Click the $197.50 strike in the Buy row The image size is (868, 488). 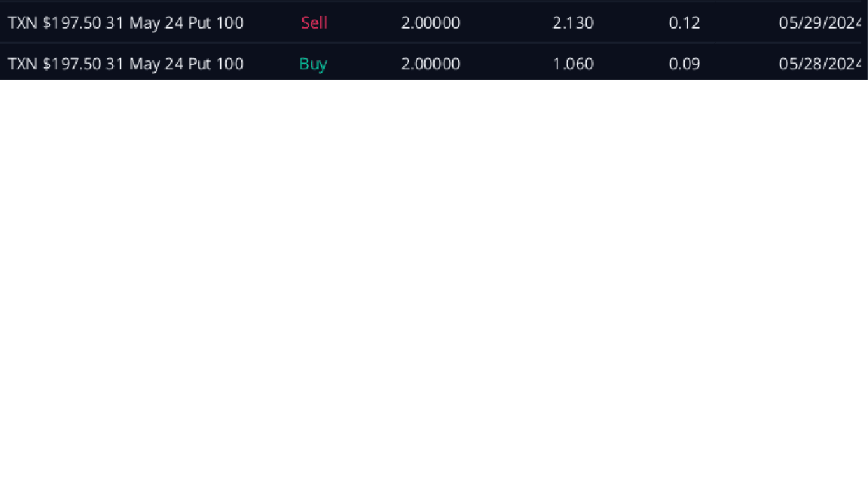(x=72, y=64)
